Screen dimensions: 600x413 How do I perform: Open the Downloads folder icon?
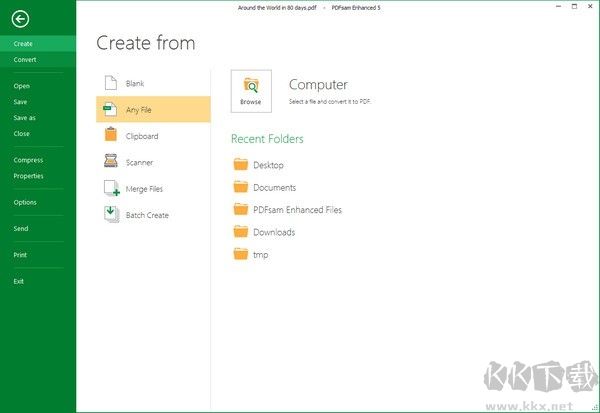(241, 232)
